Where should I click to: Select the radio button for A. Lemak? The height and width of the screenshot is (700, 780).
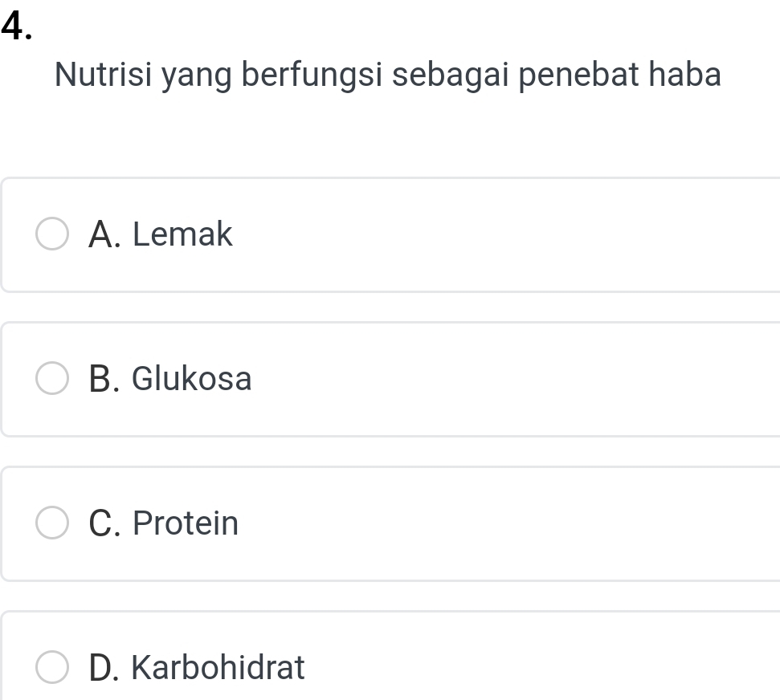53,235
